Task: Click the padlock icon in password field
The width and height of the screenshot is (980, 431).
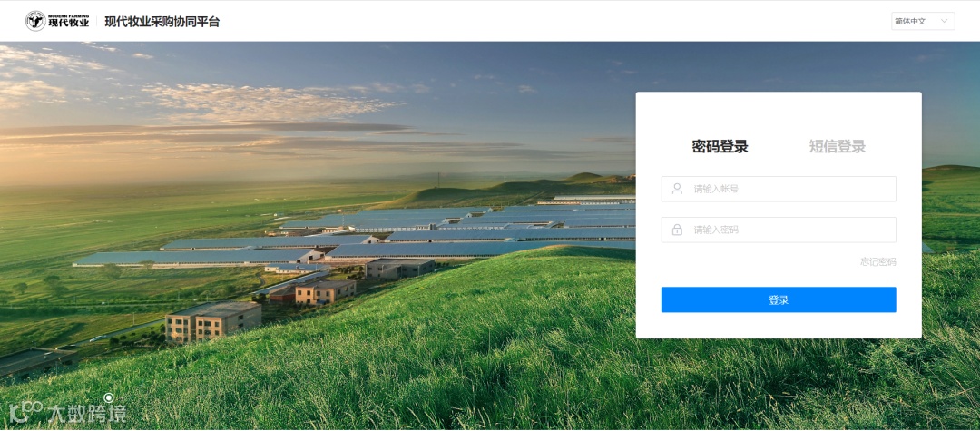Action: 677,230
